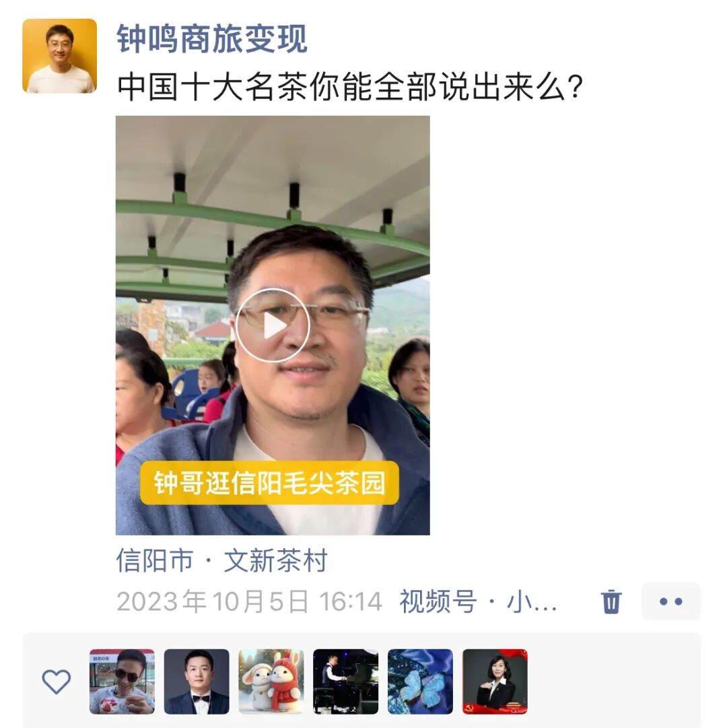Click the trash can delete icon

click(x=611, y=601)
